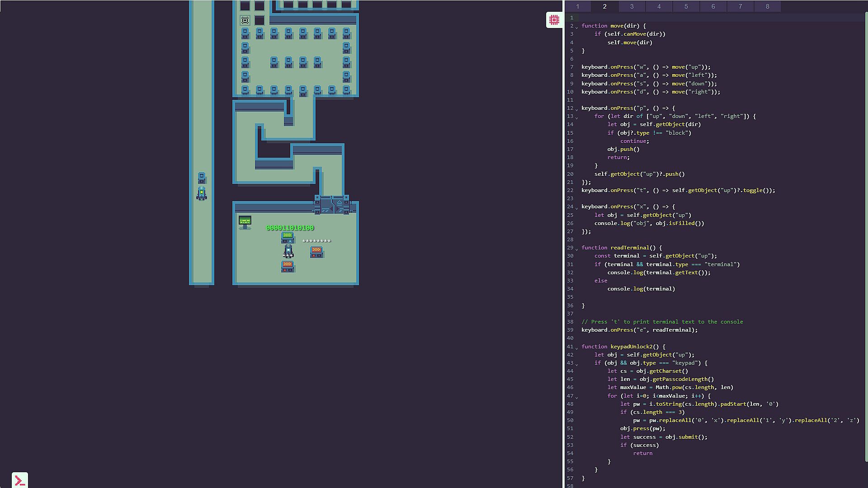Collapse the move function at line 2
Viewport: 868px width, 488px height.
576,27
